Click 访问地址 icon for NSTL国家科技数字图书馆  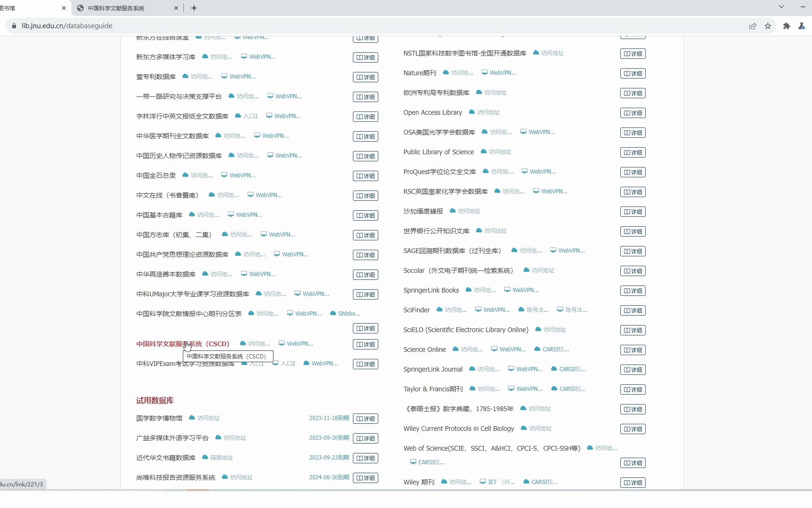(548, 53)
